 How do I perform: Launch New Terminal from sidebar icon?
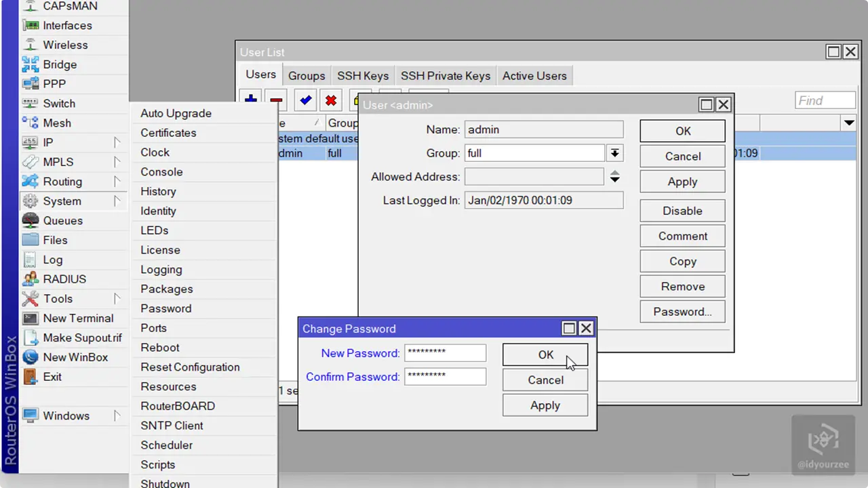[31, 318]
